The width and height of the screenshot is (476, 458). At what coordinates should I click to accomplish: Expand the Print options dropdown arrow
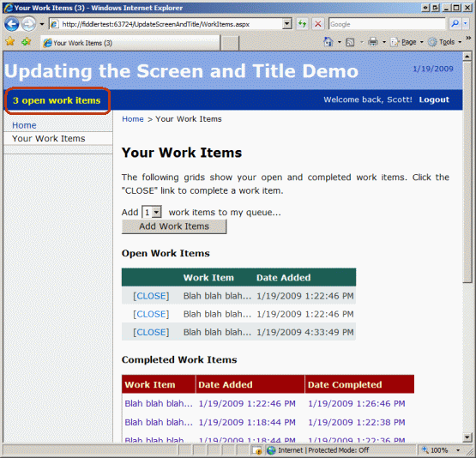pos(384,42)
